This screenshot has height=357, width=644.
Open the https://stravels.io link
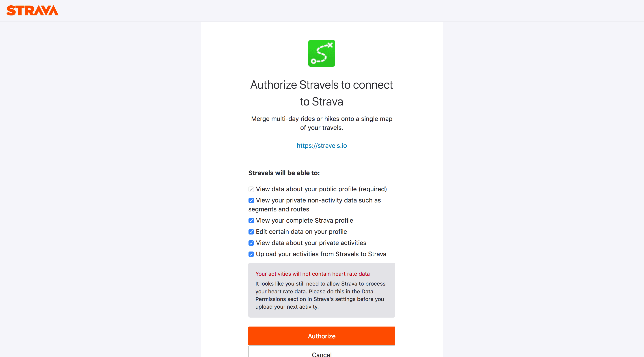point(322,146)
